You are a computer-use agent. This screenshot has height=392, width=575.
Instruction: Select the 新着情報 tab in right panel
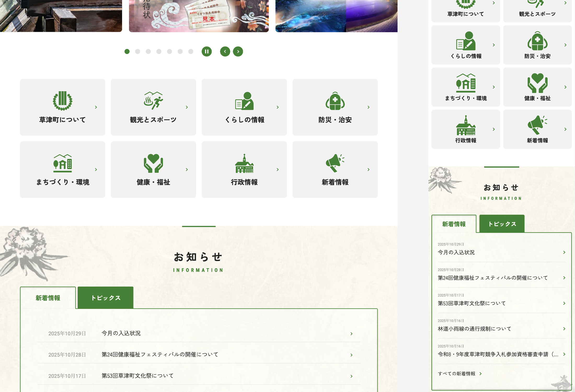[454, 224]
